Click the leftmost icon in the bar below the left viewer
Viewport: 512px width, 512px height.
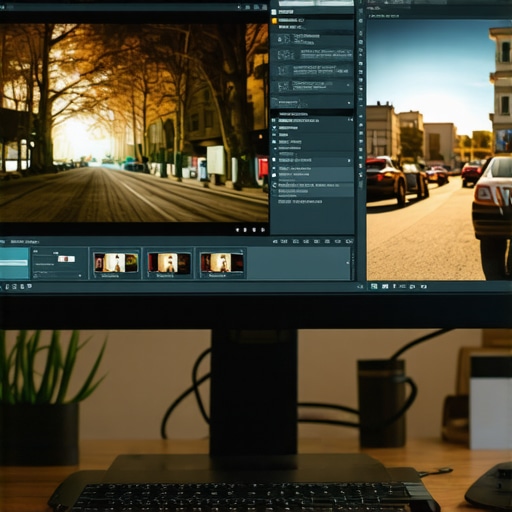point(7,286)
